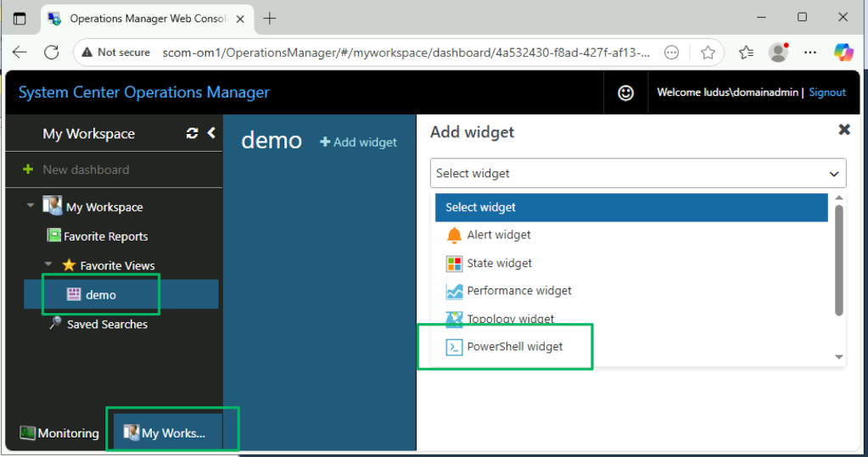The height and width of the screenshot is (457, 868).
Task: Click the widget list scrollbar down arrow
Action: (839, 358)
